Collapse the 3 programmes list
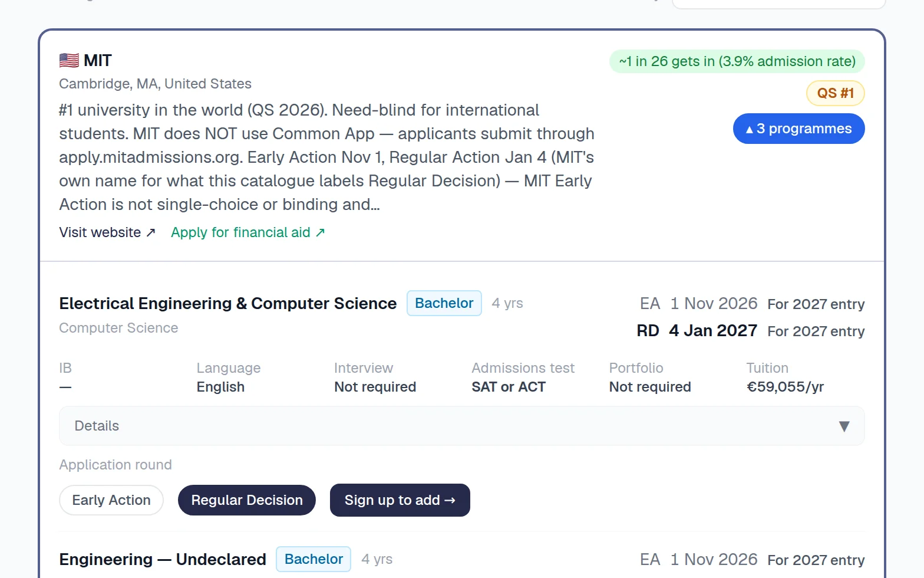Viewport: 924px width, 578px height. click(x=798, y=129)
